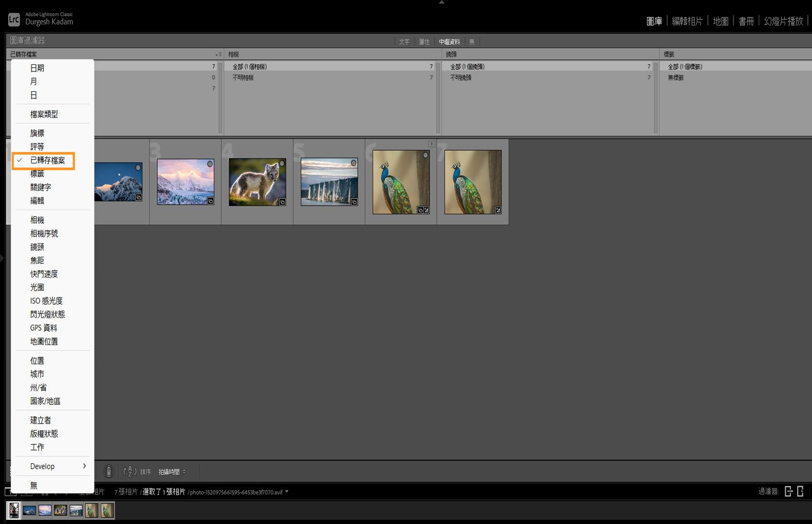The height and width of the screenshot is (524, 812).
Task: Select the 屬性 library filter
Action: click(424, 42)
